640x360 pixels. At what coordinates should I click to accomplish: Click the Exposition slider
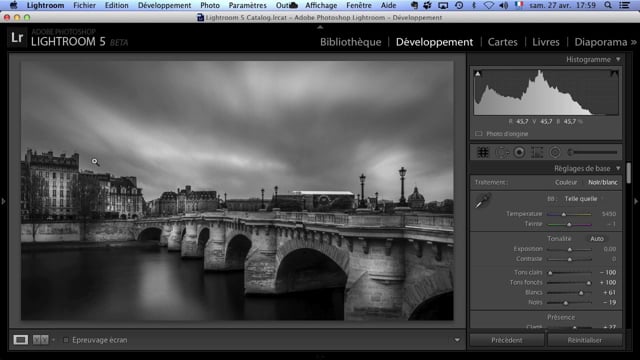point(569,249)
